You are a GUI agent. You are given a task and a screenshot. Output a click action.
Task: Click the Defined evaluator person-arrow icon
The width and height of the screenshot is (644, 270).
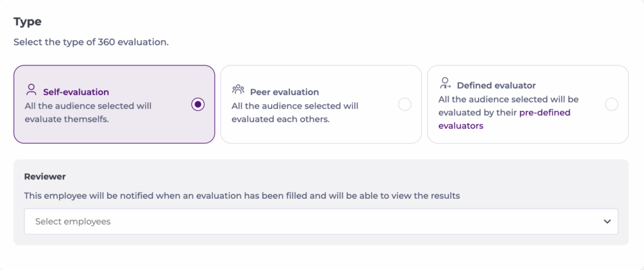coord(445,84)
